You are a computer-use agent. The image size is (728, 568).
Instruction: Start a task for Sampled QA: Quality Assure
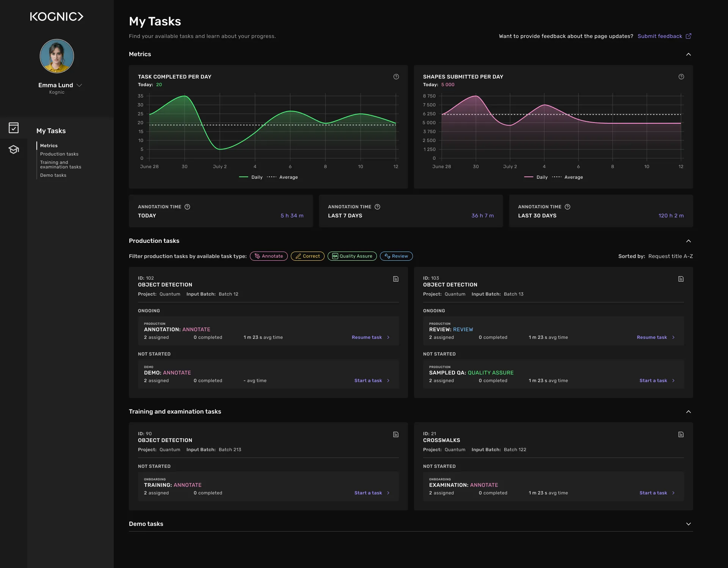coord(657,381)
